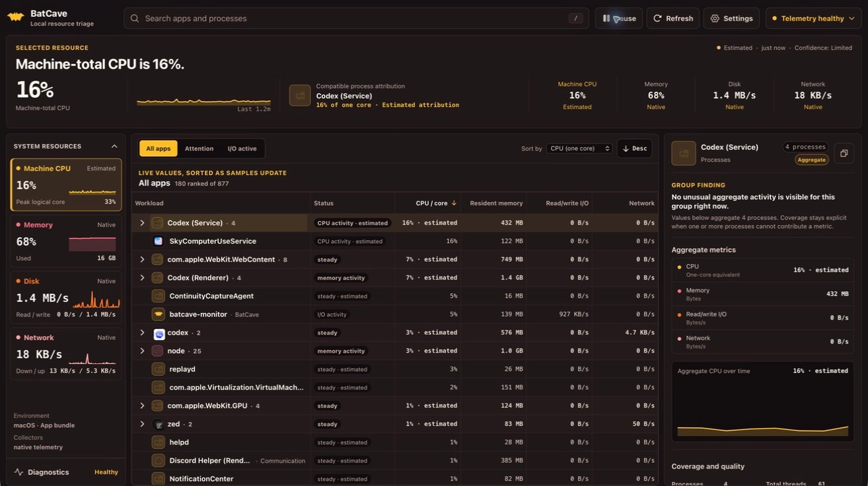Select the All apps tab
868x486 pixels.
point(158,149)
